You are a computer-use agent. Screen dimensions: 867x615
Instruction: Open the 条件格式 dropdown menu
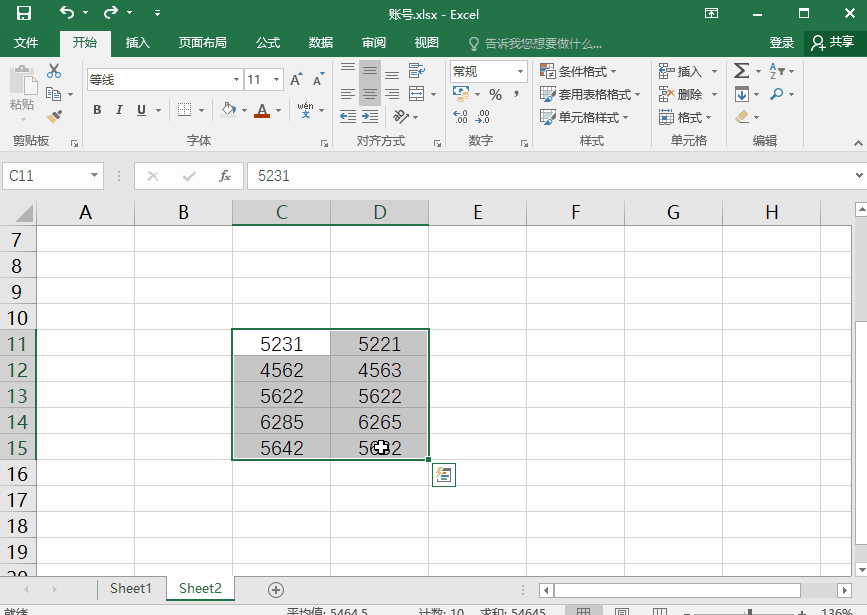point(579,72)
